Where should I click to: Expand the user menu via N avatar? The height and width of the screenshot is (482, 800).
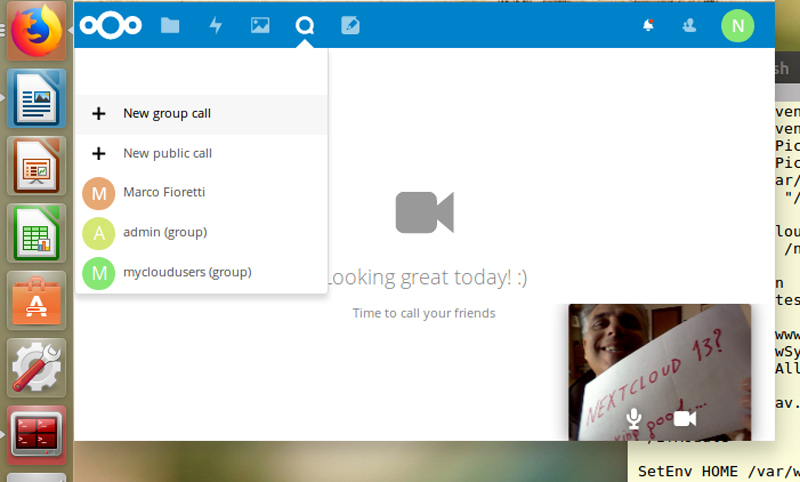click(x=737, y=26)
